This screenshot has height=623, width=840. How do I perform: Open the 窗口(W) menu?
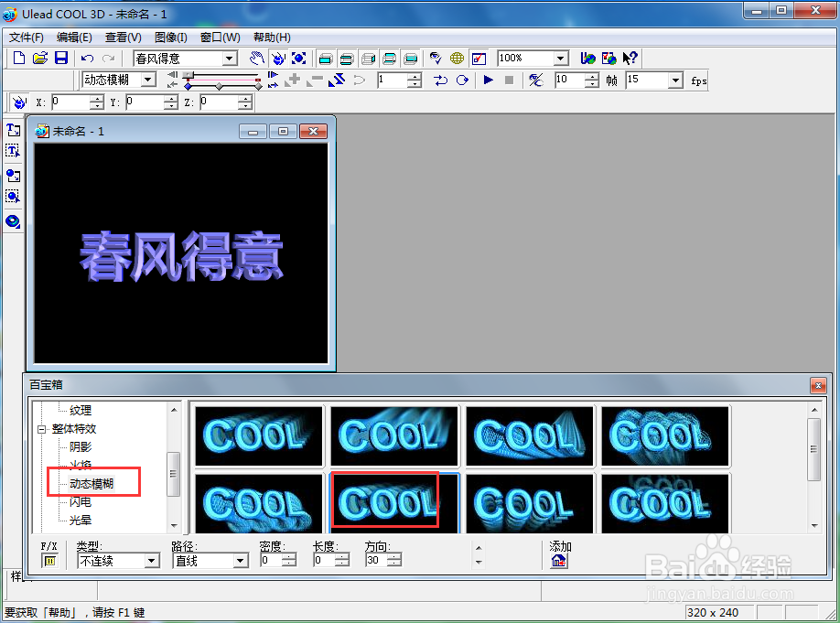220,37
